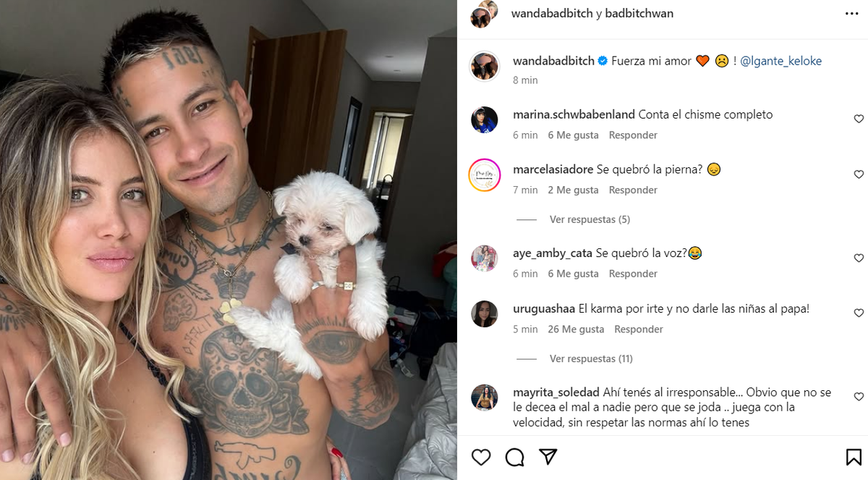Save the post with bookmark icon
Viewport: 868px width, 480px height.
[x=854, y=457]
